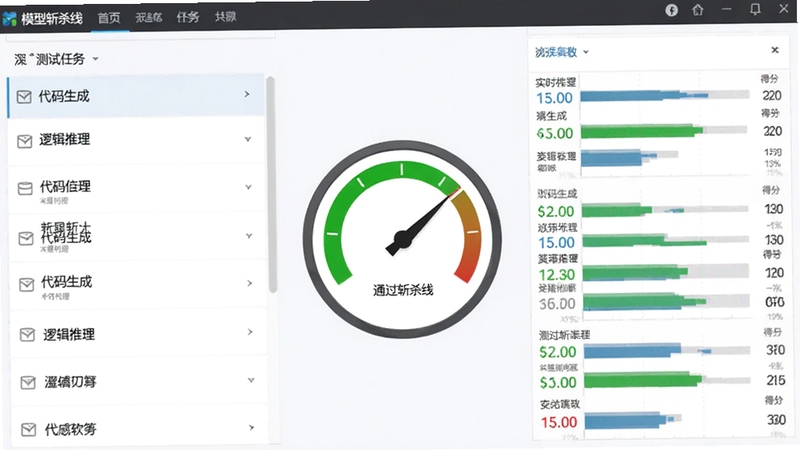Switch to the 首页 tab
This screenshot has height=450, width=800.
point(109,18)
